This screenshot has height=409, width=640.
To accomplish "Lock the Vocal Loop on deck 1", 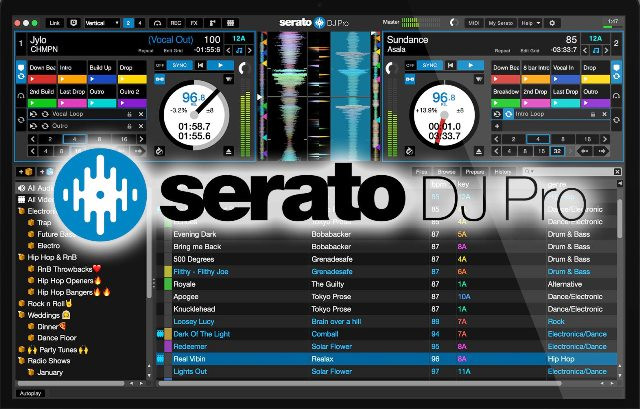I will pos(129,115).
